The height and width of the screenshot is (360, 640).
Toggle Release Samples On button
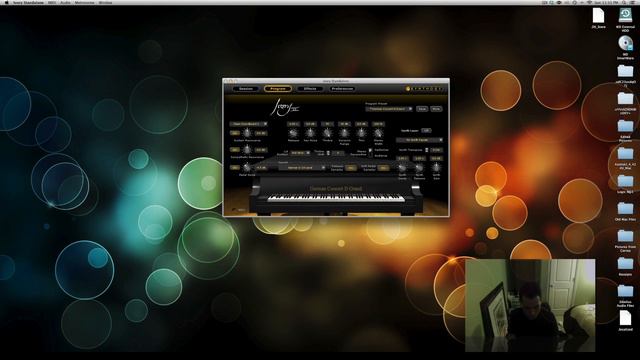[350, 168]
